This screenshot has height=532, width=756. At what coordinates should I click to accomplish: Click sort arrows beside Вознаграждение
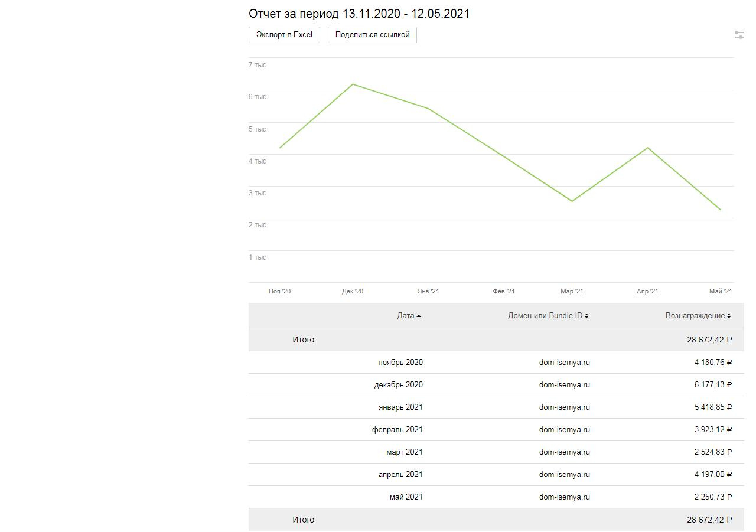tap(729, 316)
